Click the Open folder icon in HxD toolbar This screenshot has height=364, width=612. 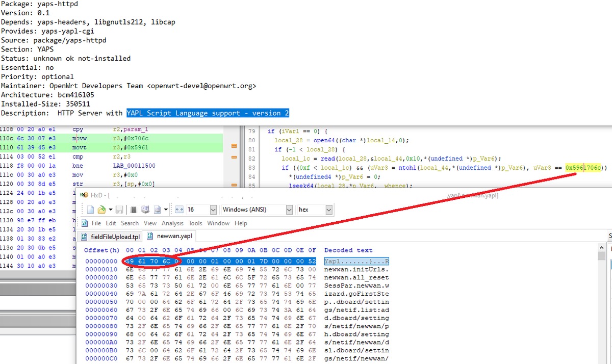point(101,210)
